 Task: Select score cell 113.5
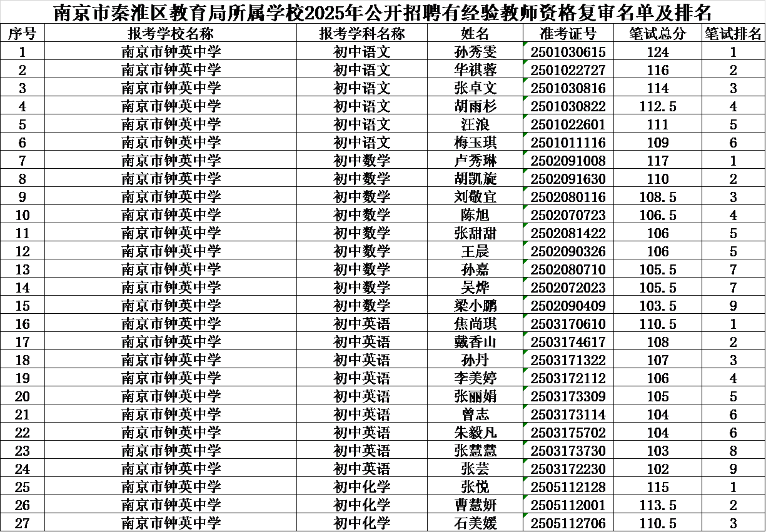pos(658,505)
